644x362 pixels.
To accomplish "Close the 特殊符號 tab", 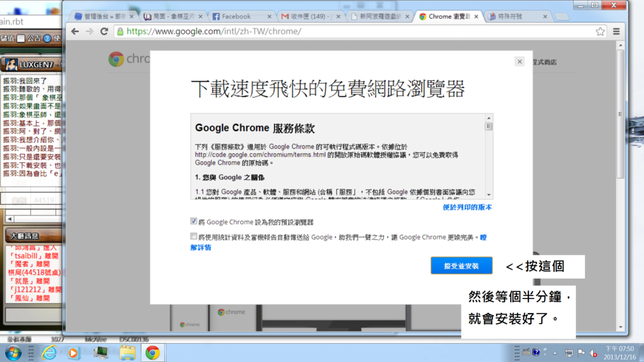I will 545,16.
